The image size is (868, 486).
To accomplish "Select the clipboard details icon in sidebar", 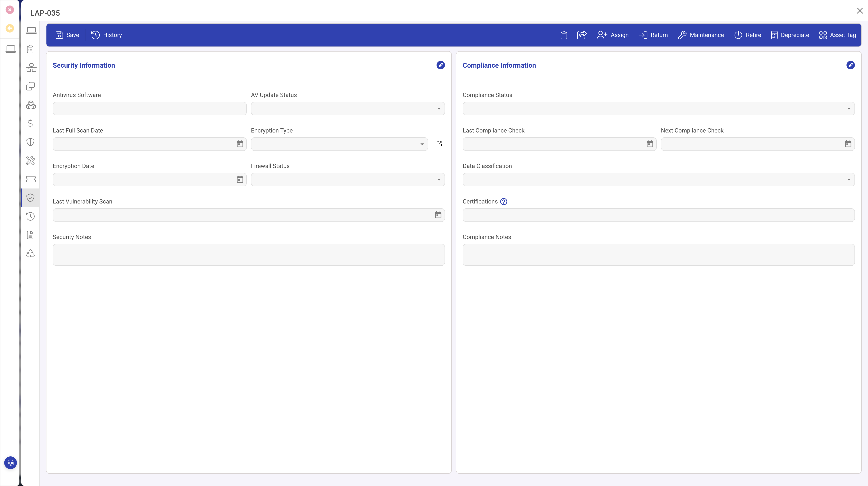I will tap(31, 49).
